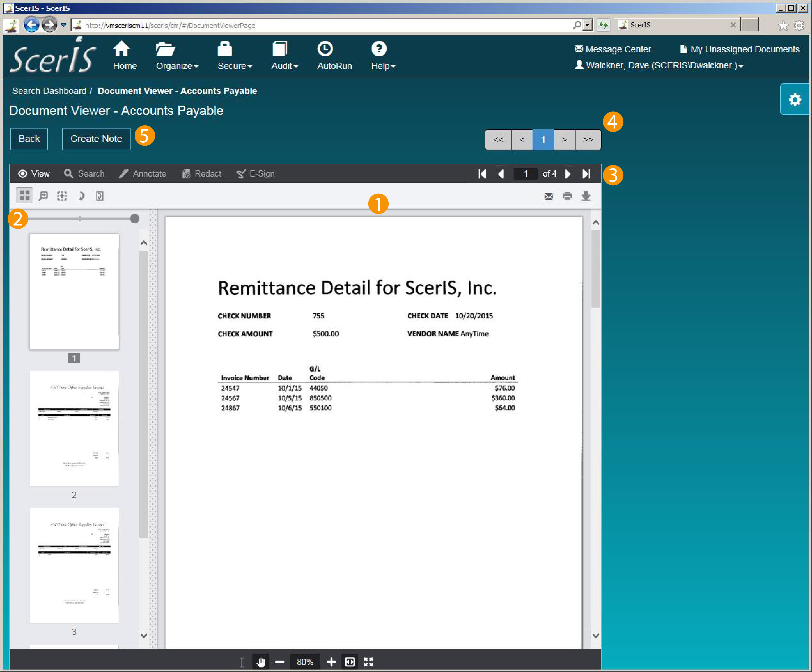Go to next document with > button

point(564,140)
